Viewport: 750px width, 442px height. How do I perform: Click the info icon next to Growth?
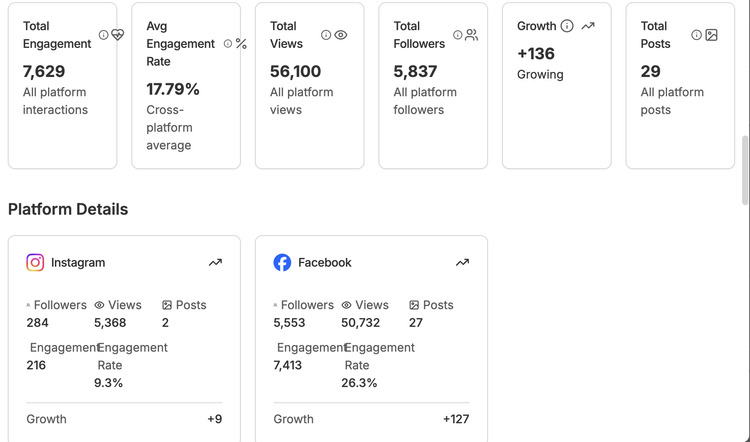coord(567,26)
